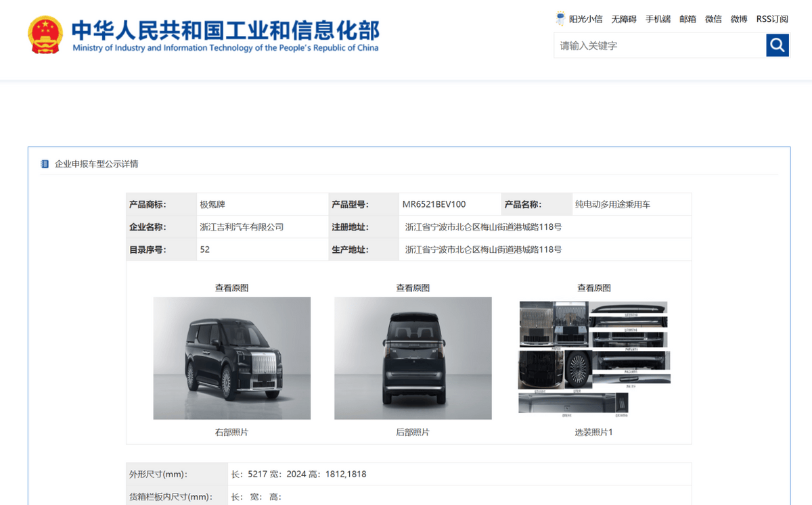The image size is (812, 505).
Task: Select the 注册地址 address value
Action: (x=483, y=227)
